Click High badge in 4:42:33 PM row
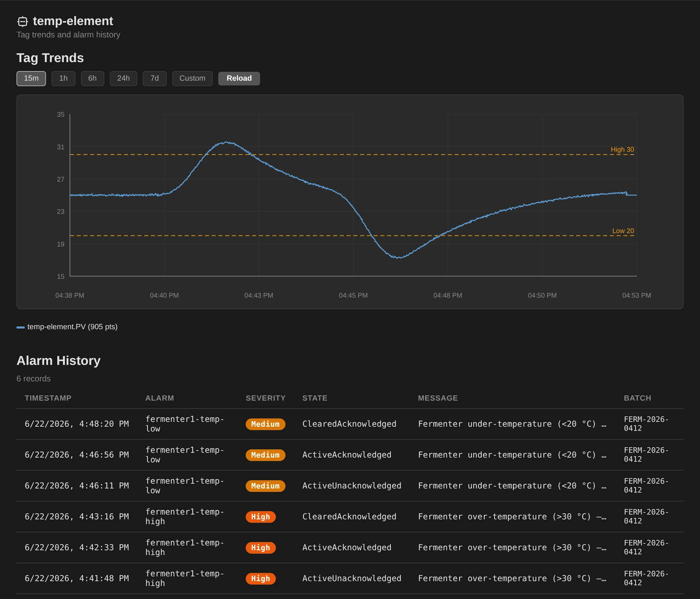Viewport: 700px width, 599px height. [260, 548]
